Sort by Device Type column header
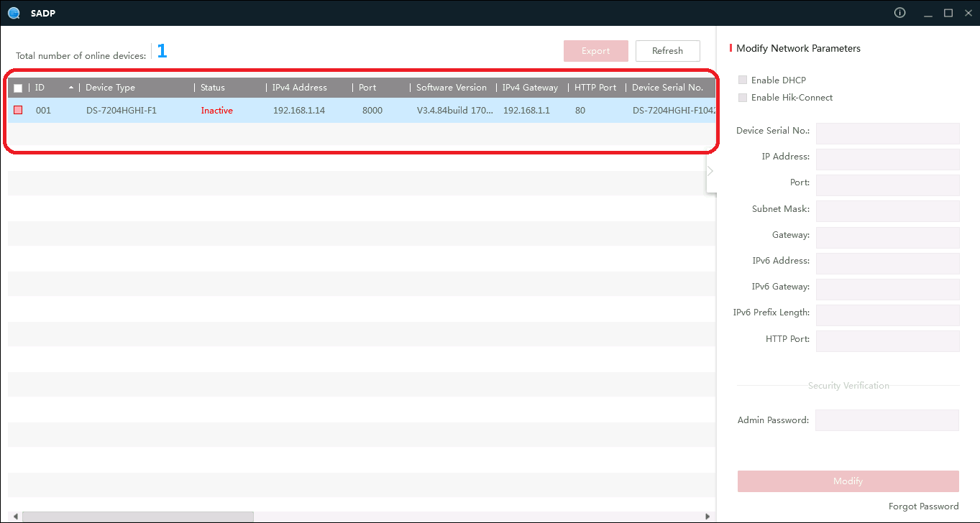Image resolution: width=980 pixels, height=523 pixels. (110, 88)
